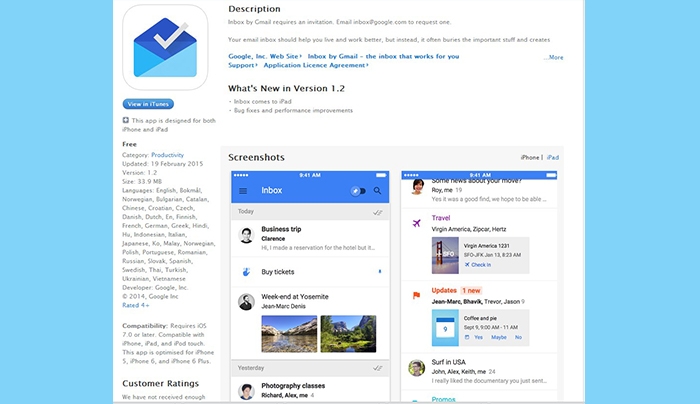
Task: Open the Rated 4+ link
Action: 136,305
